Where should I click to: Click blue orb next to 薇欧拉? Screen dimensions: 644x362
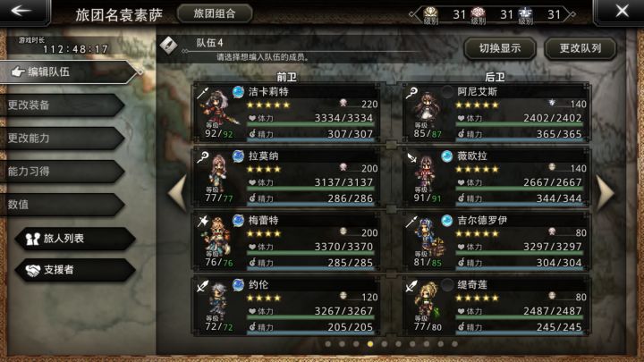(x=447, y=156)
